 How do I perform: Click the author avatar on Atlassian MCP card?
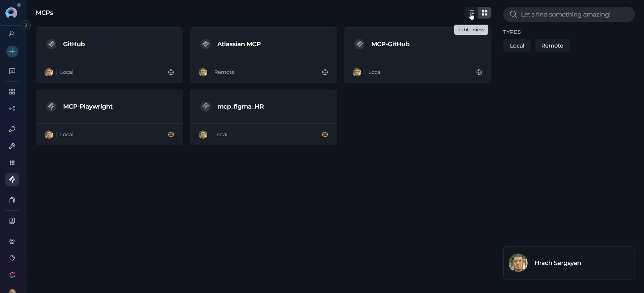(203, 72)
